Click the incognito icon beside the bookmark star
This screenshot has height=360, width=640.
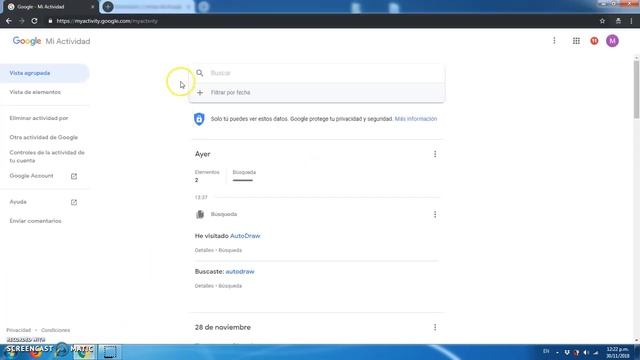618,21
